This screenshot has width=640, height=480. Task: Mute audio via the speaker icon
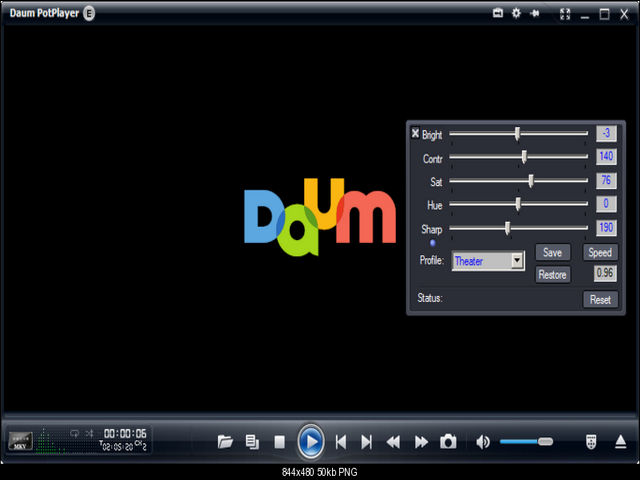click(483, 441)
